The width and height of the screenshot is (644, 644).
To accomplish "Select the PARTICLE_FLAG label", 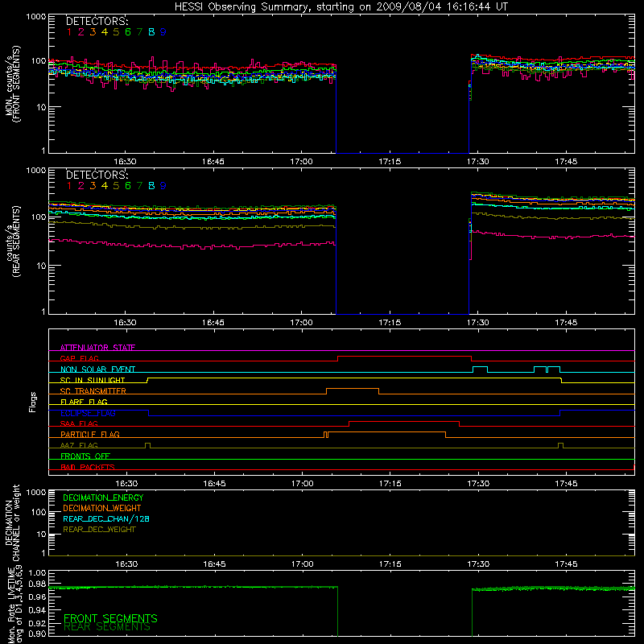I will 90,434.
